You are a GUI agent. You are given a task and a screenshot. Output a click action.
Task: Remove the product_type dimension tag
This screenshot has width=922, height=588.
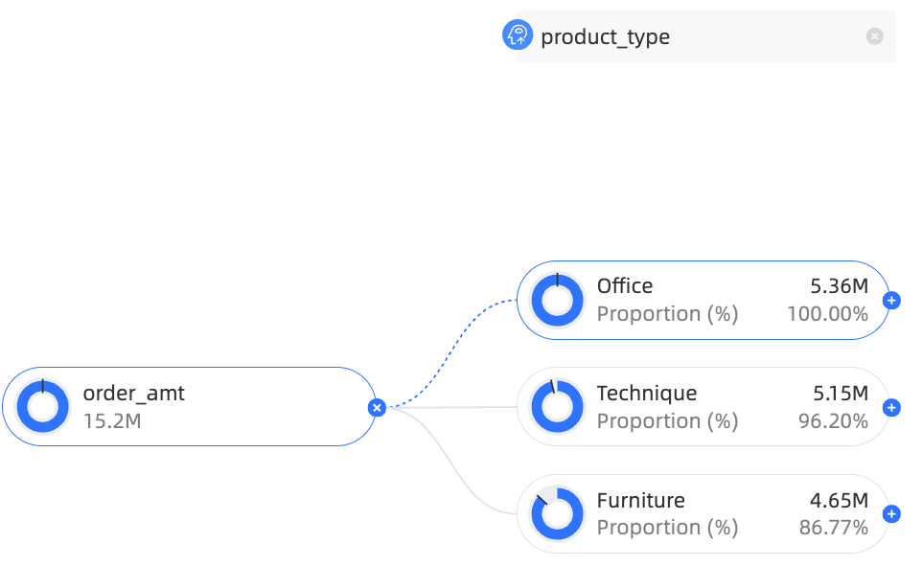(x=874, y=36)
